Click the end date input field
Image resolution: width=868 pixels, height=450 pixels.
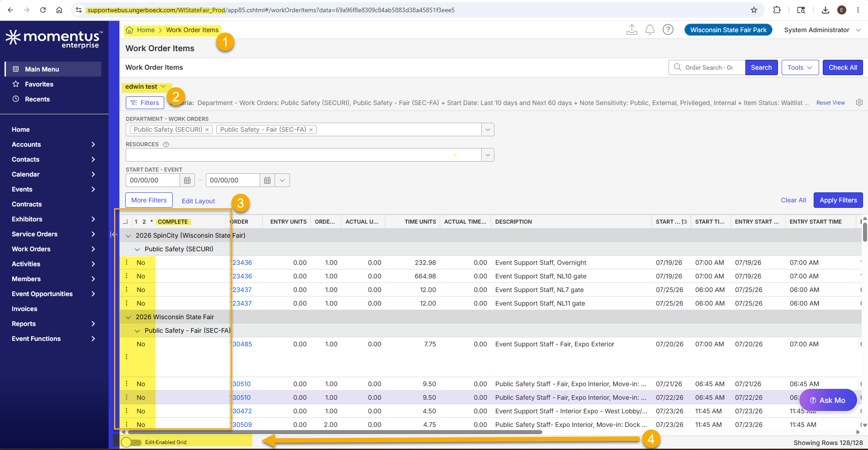(233, 180)
